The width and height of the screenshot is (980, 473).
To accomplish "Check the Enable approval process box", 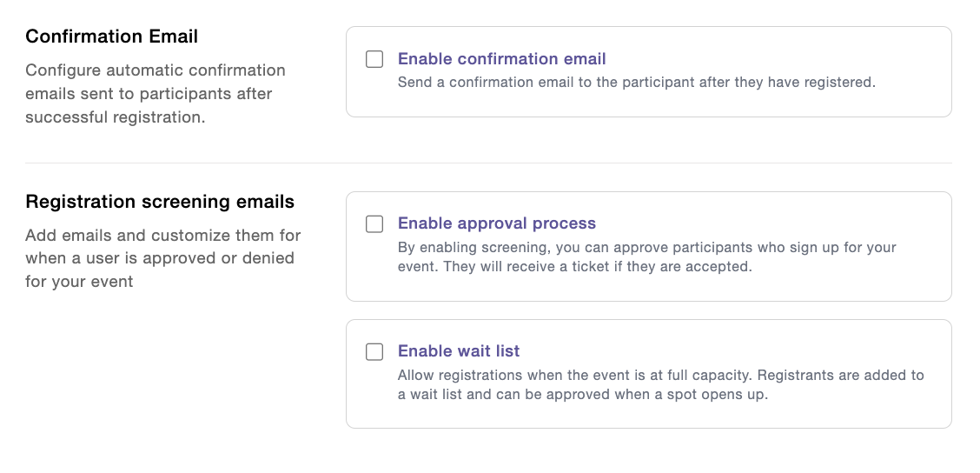I will point(374,224).
